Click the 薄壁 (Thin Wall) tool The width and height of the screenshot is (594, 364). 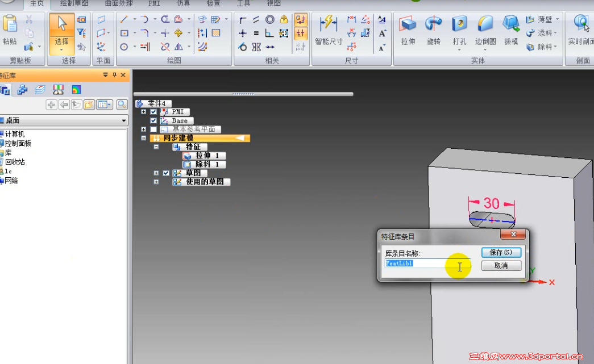[541, 19]
